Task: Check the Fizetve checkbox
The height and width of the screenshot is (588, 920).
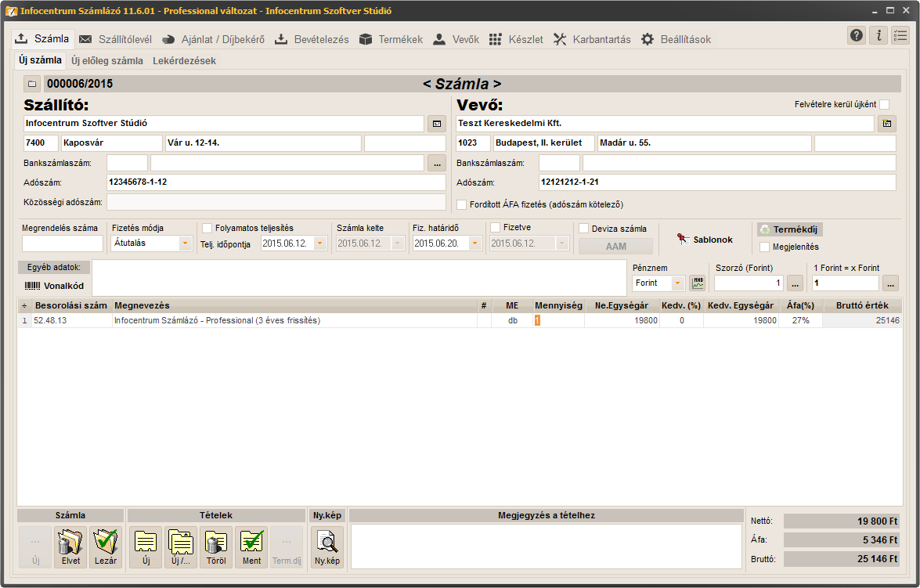Action: click(x=495, y=228)
